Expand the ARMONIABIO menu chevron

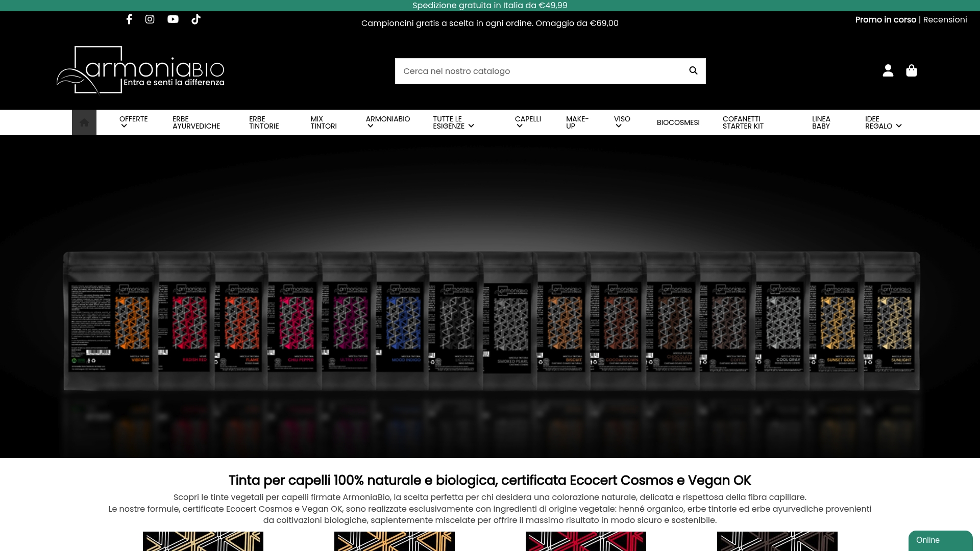tap(371, 126)
